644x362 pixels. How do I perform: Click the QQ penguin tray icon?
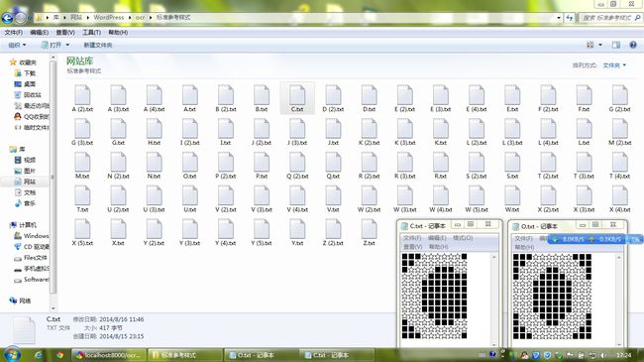coord(525,355)
